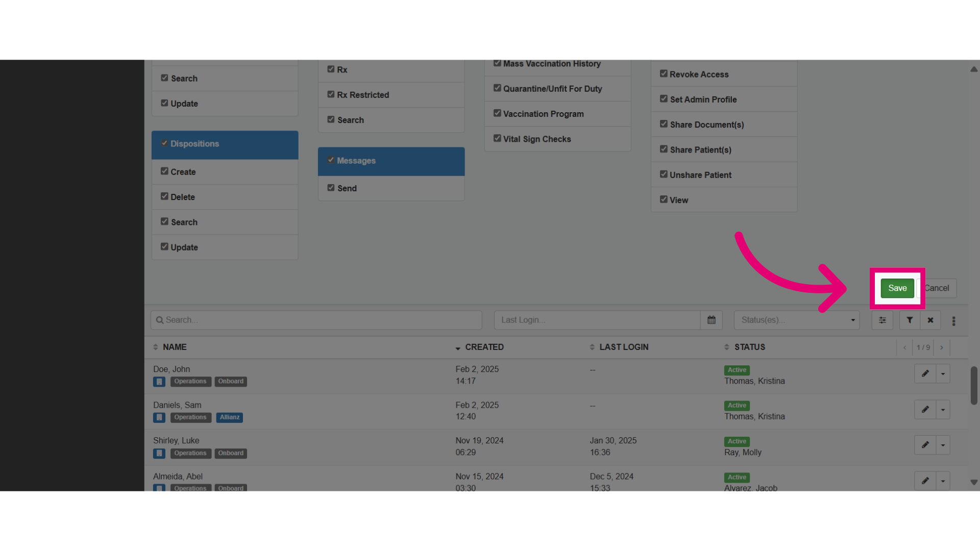Sort by LAST LOGIN column sort icon
The height and width of the screenshot is (551, 980).
[x=592, y=347]
